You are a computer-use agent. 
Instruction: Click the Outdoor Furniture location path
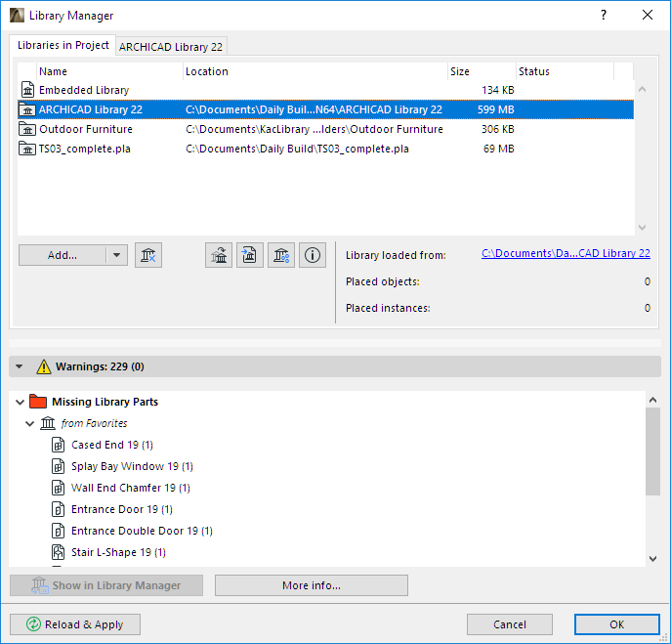315,129
